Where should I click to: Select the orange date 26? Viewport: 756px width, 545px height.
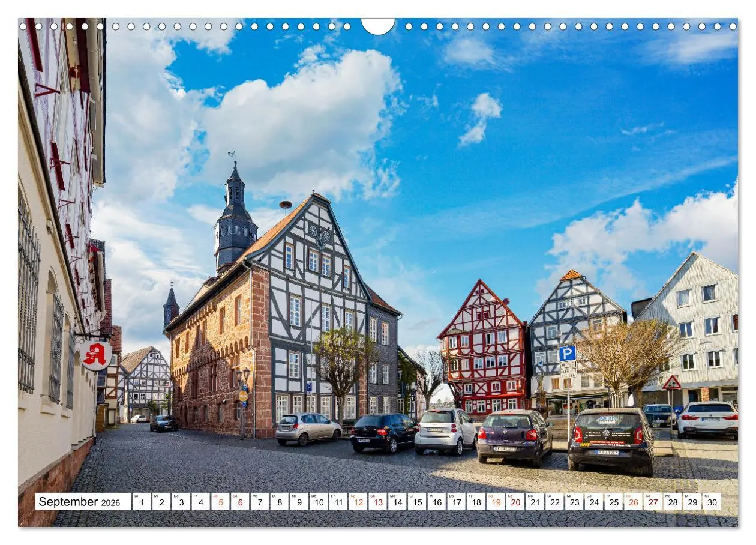tap(633, 502)
